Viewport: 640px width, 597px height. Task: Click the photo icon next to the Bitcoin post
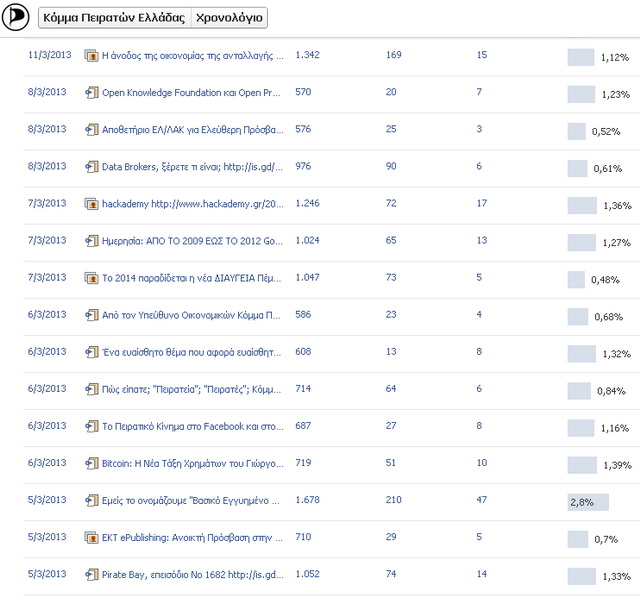[92, 463]
